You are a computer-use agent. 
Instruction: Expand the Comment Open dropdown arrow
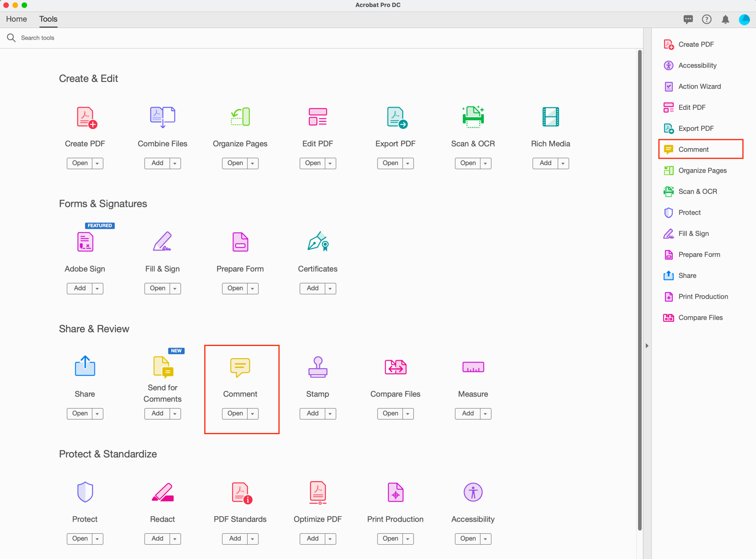coord(253,414)
